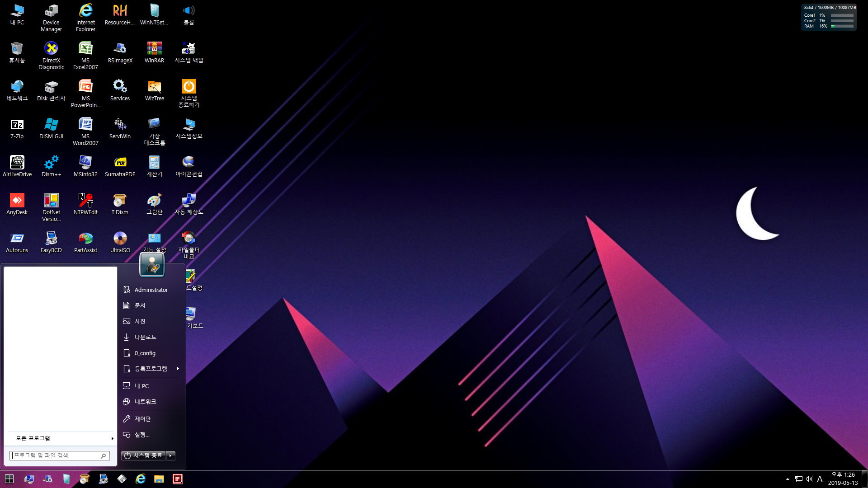Open Internet Explorer from the taskbar
This screenshot has width=868, height=488.
click(141, 479)
